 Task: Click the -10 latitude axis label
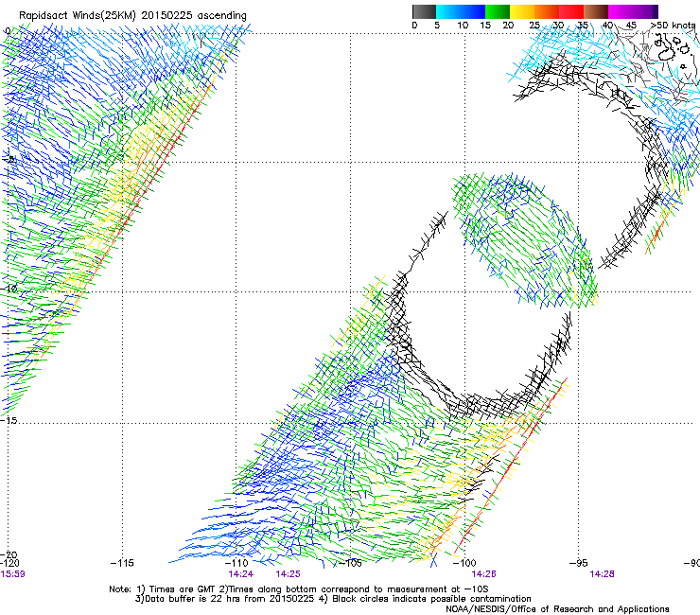click(9, 289)
